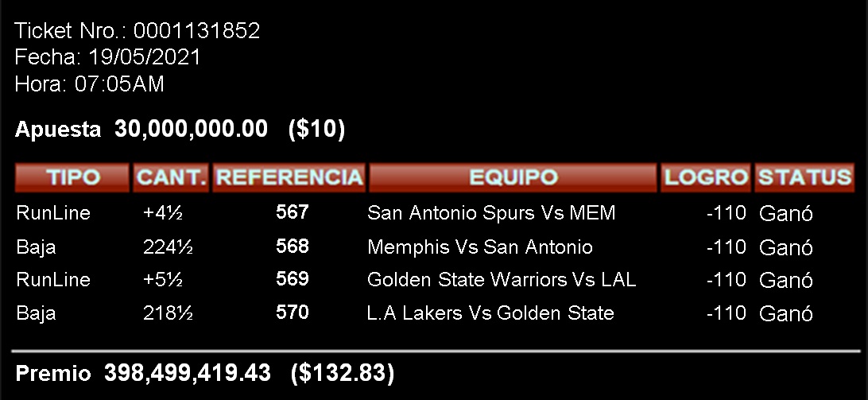This screenshot has height=400, width=868.
Task: Click reference number 570
Action: point(293,313)
